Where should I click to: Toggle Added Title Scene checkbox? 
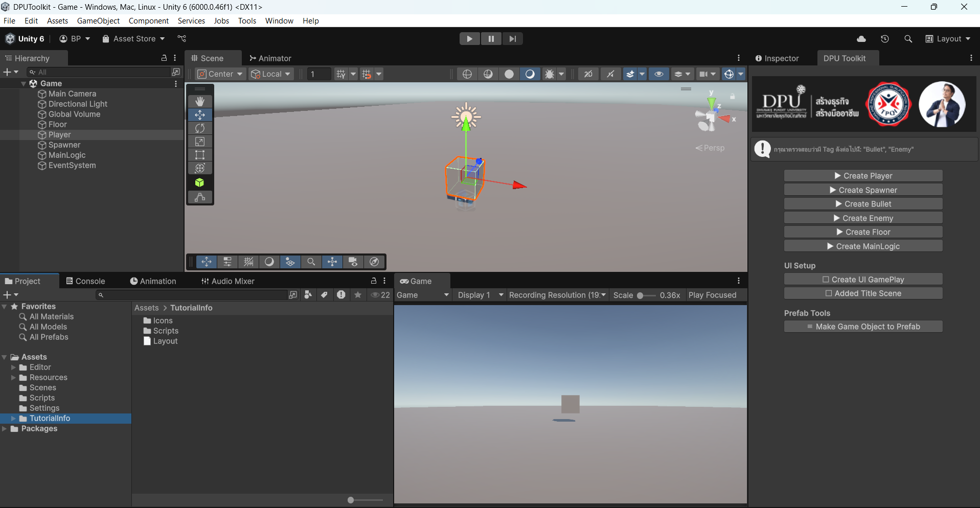829,293
